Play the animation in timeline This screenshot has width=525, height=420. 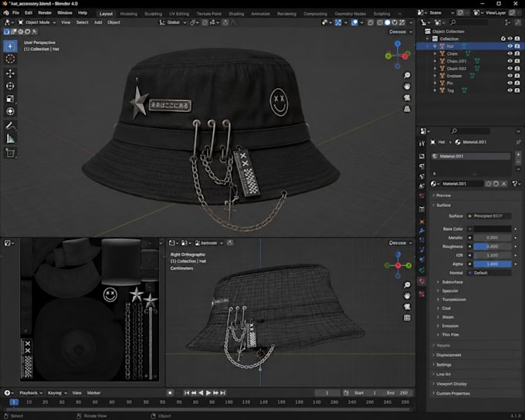click(x=208, y=393)
